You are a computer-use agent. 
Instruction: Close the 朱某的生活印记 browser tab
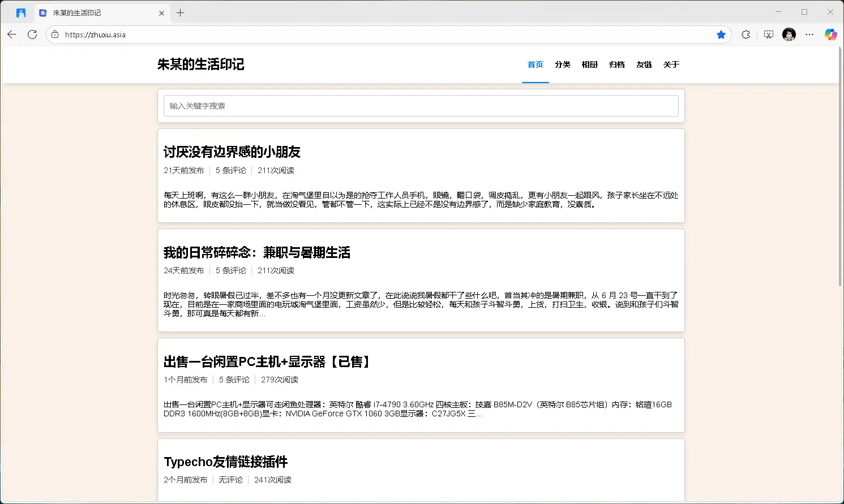(161, 13)
